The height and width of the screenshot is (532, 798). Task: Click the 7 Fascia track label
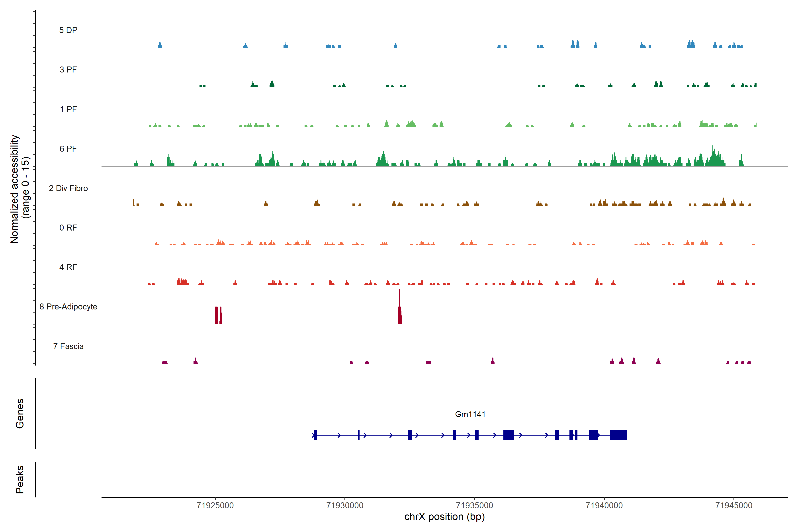pos(68,346)
